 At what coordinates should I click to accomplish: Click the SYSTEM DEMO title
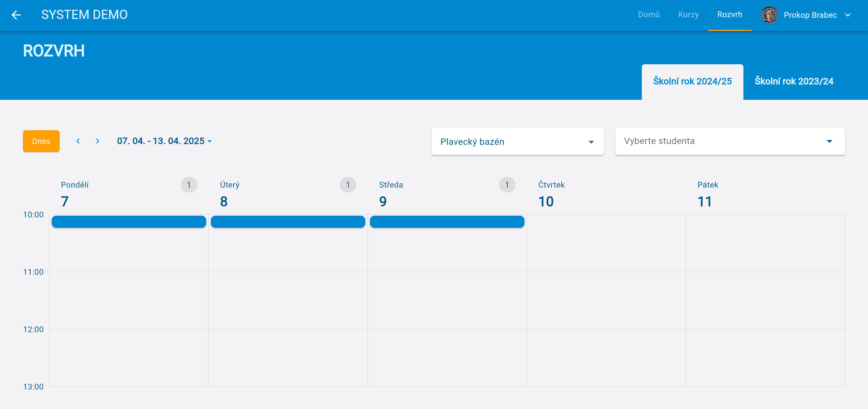pyautogui.click(x=84, y=15)
